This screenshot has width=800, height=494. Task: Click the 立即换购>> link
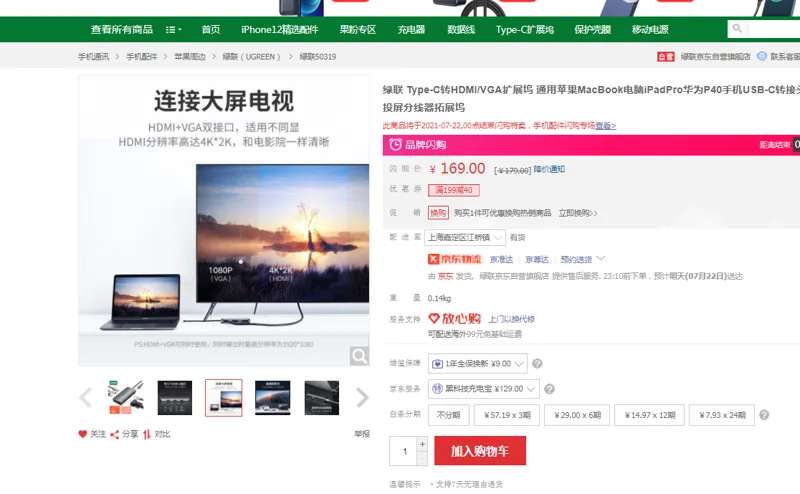click(x=578, y=213)
